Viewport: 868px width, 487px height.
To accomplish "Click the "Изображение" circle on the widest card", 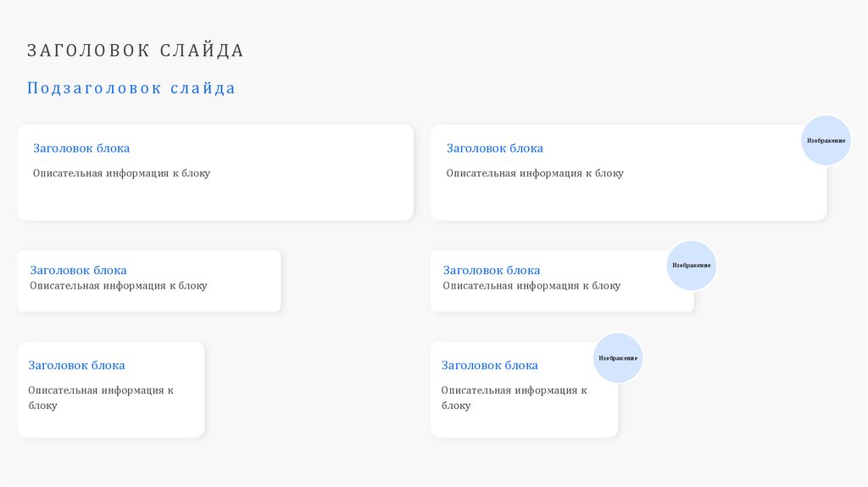I will click(826, 140).
